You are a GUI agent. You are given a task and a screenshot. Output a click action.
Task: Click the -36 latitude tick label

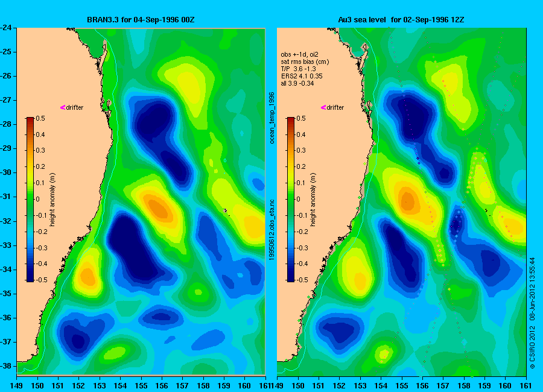click(x=5, y=318)
